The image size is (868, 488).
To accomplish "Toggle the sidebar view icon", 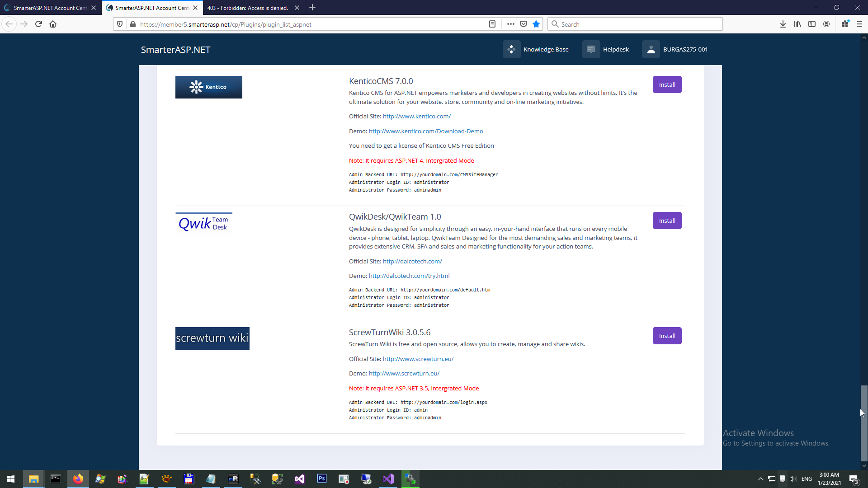I will [x=812, y=24].
